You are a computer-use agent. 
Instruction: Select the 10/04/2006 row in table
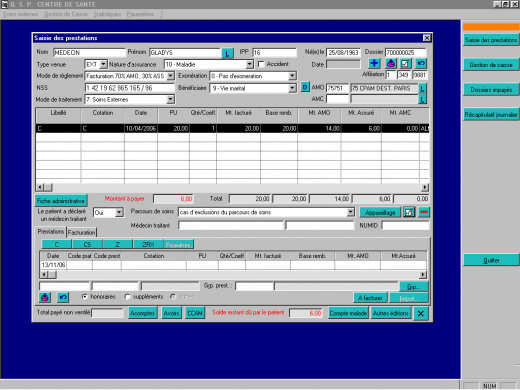(x=232, y=128)
